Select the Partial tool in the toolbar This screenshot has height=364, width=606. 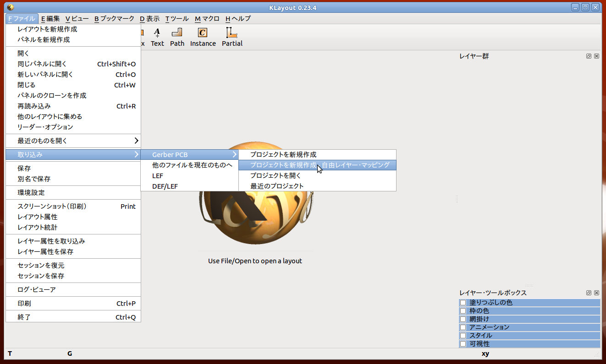[x=232, y=36]
